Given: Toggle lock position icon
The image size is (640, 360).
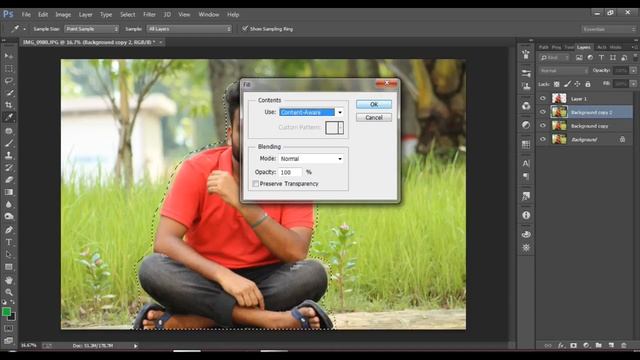Looking at the screenshot, I should pyautogui.click(x=577, y=84).
